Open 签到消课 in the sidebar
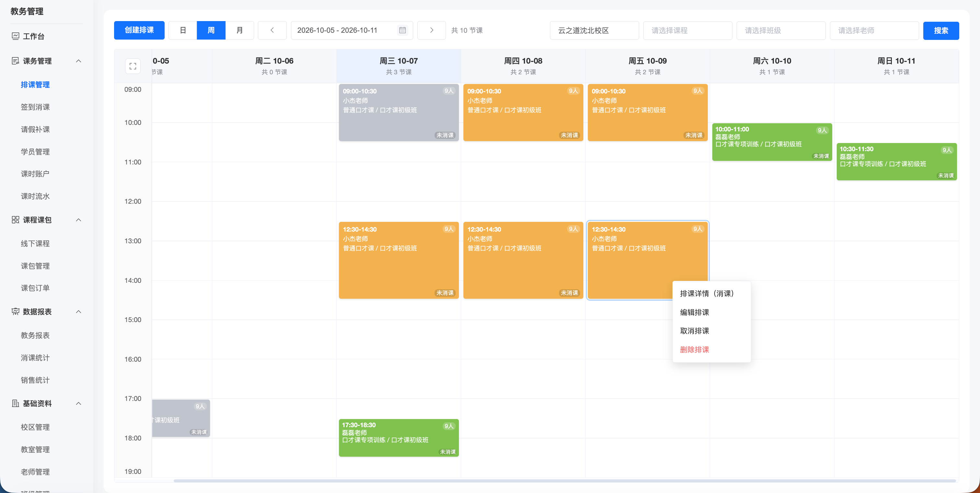 click(35, 107)
